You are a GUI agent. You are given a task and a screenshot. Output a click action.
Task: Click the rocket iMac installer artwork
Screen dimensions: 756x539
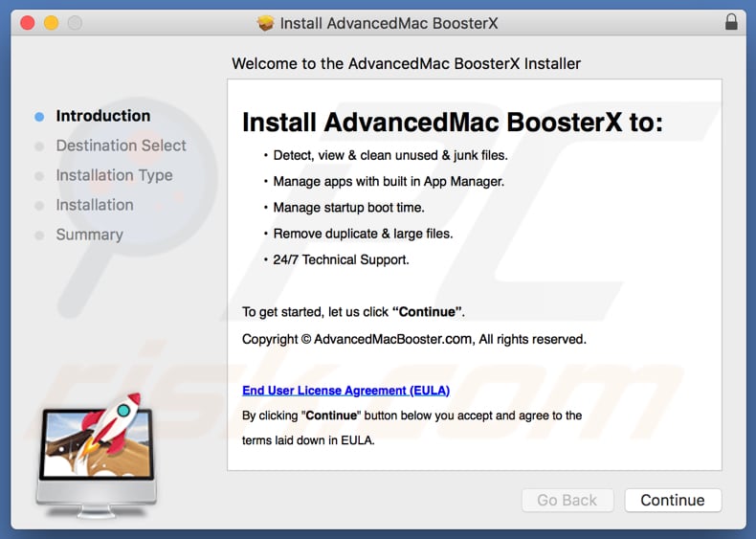click(97, 456)
